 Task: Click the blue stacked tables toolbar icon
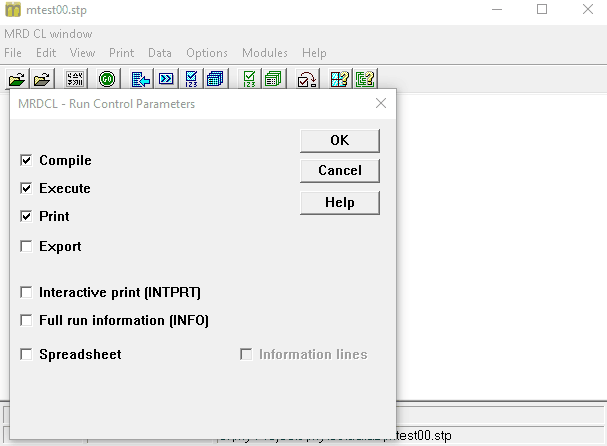click(215, 79)
